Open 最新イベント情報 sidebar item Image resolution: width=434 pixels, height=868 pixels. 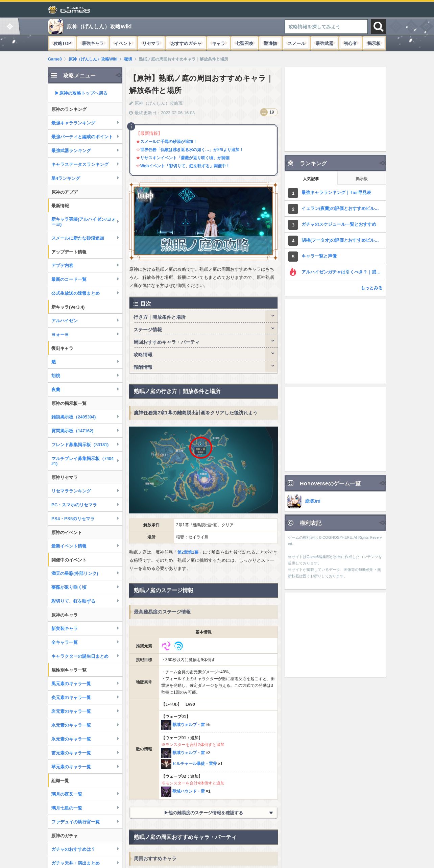[85, 546]
